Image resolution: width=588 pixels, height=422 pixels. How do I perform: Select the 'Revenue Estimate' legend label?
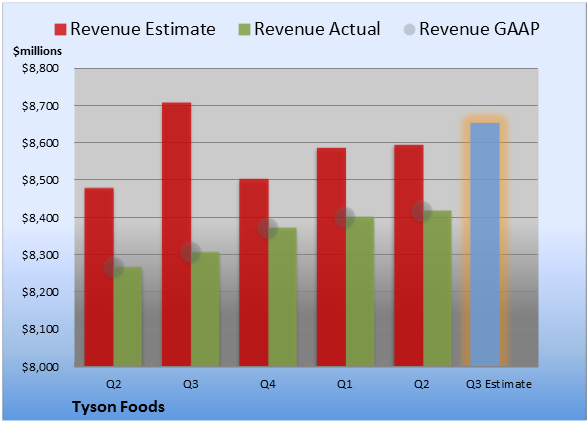(143, 29)
